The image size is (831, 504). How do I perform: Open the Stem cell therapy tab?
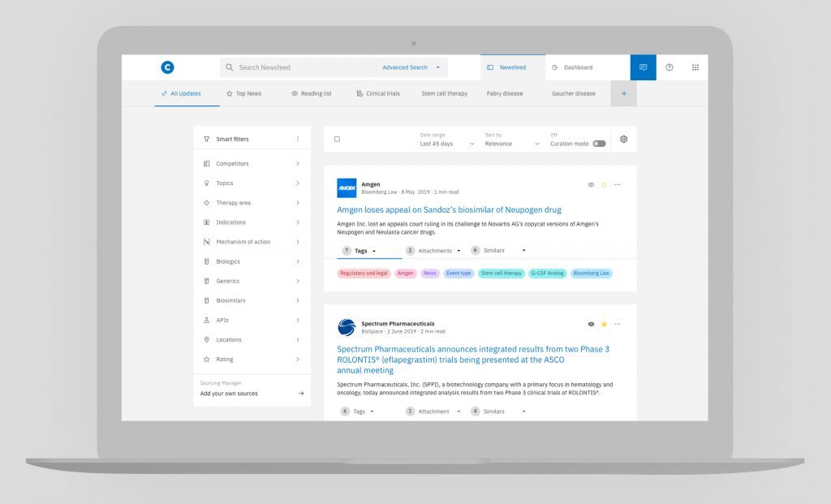click(445, 93)
